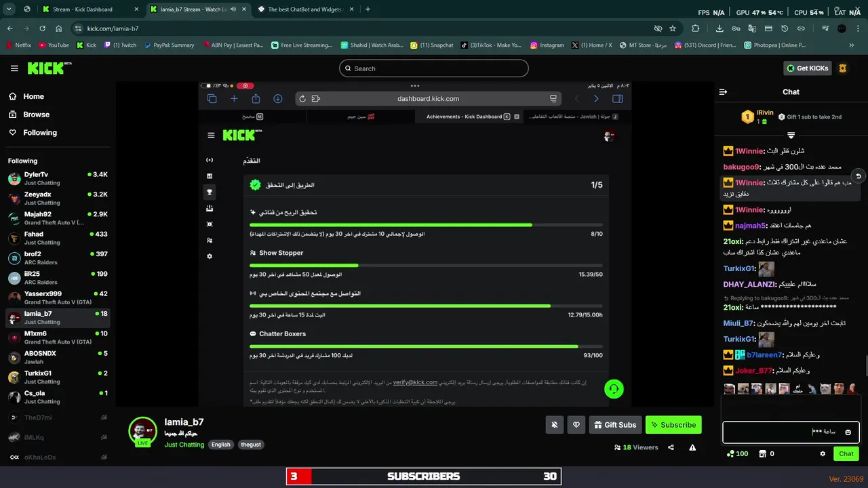Click the English language tag
The width and height of the screenshot is (868, 488).
[x=220, y=445]
